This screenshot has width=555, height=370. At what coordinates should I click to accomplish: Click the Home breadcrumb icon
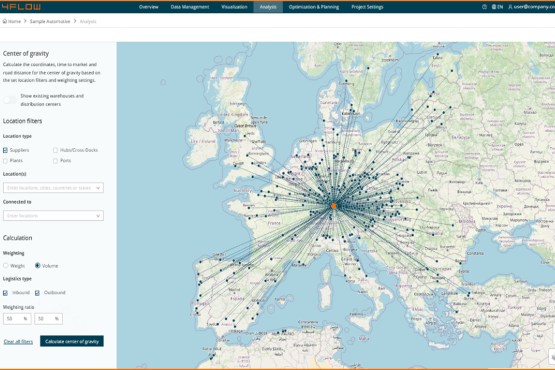tap(5, 21)
